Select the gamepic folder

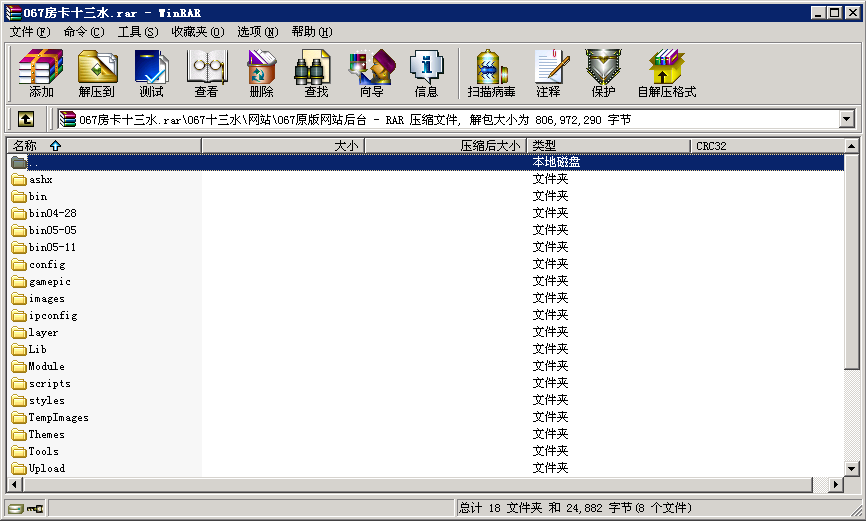coord(49,282)
